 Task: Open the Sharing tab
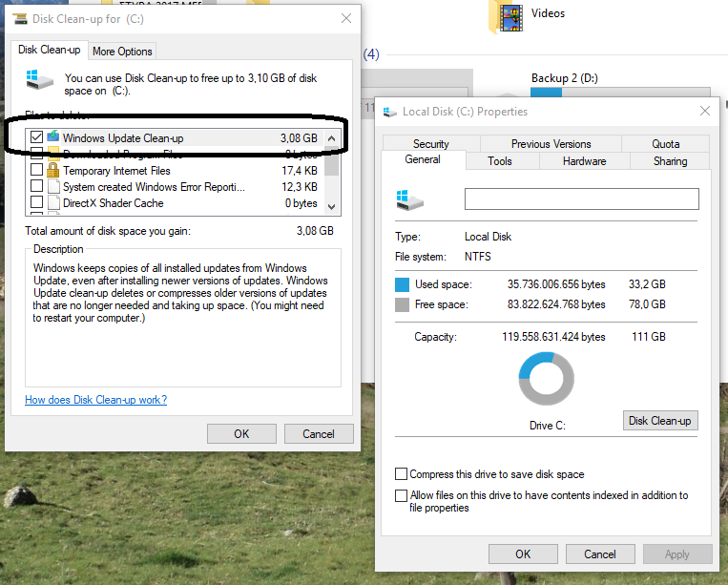pyautogui.click(x=670, y=161)
